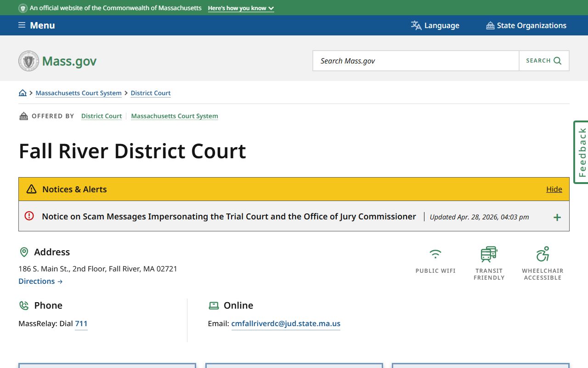The height and width of the screenshot is (368, 588).
Task: Click the Search Mass.gov input field
Action: 416,61
